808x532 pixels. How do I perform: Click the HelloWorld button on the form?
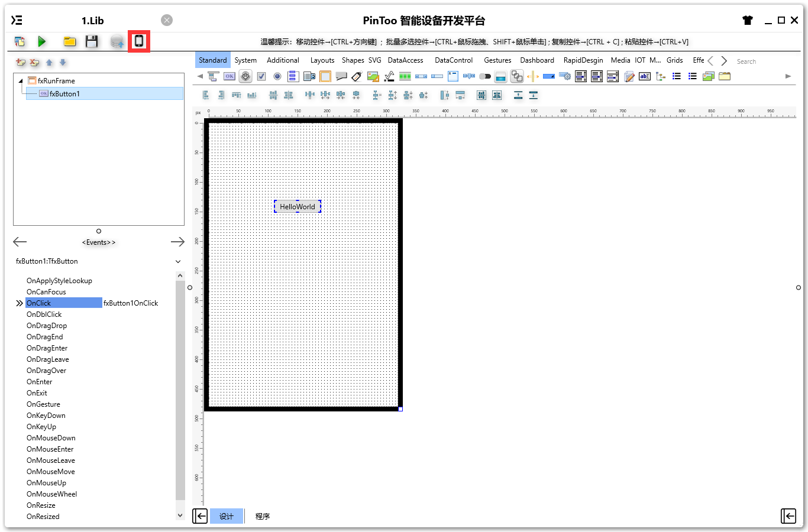(298, 206)
